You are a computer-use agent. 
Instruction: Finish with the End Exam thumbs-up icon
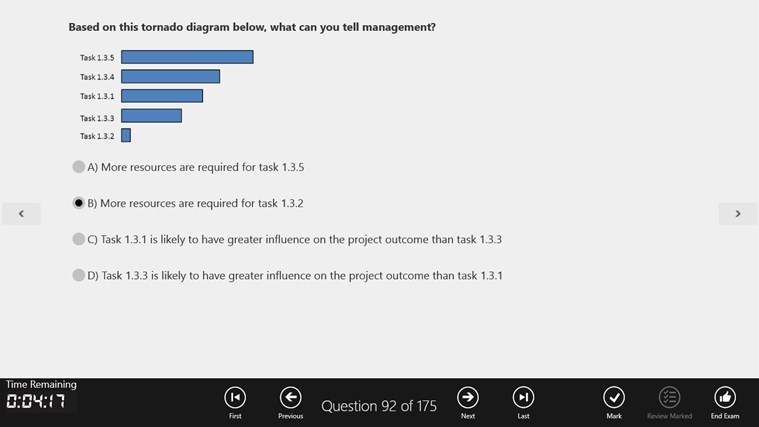(x=725, y=397)
